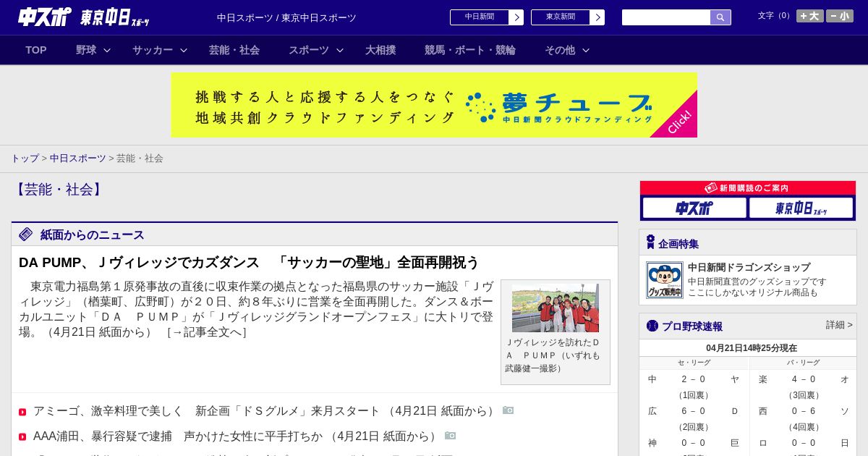868x456 pixels.
Task: Expand the その他 dropdown chevron
Action: [586, 50]
